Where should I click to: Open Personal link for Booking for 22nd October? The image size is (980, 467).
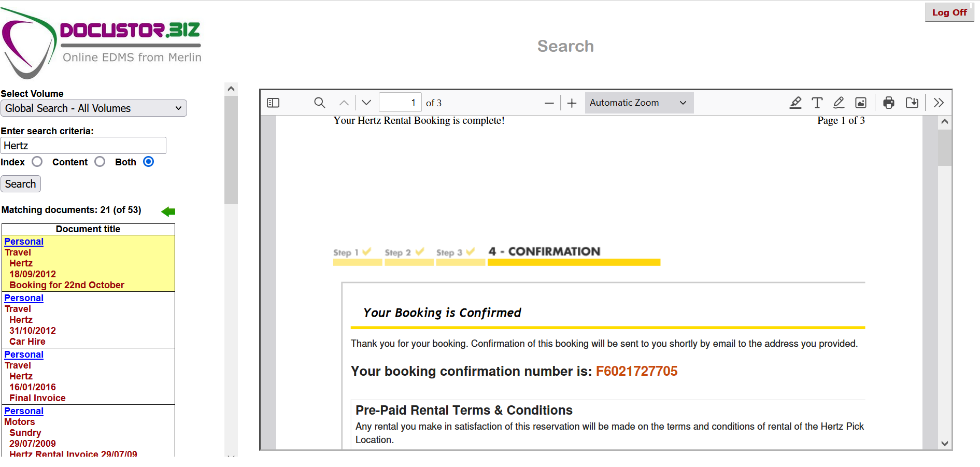point(24,242)
